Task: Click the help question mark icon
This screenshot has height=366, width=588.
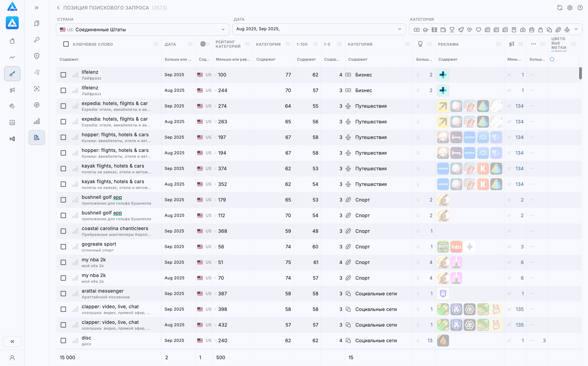Action: coord(580,8)
